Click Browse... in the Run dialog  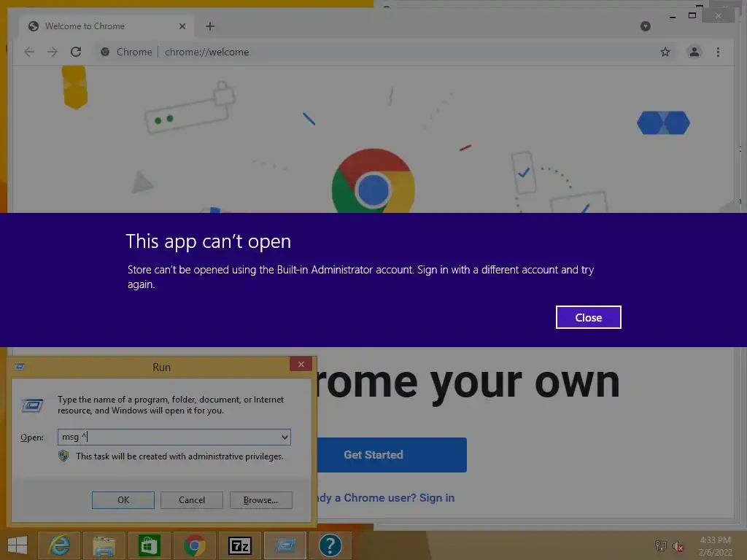coord(260,500)
